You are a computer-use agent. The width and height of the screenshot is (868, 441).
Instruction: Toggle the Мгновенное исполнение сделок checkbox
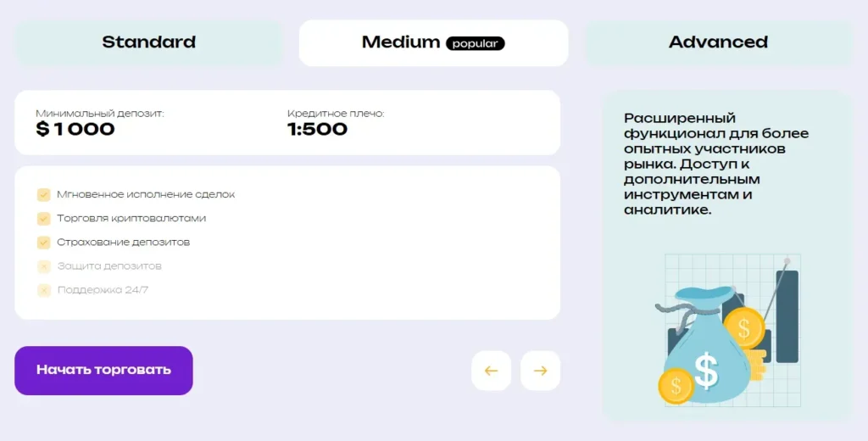(x=44, y=194)
